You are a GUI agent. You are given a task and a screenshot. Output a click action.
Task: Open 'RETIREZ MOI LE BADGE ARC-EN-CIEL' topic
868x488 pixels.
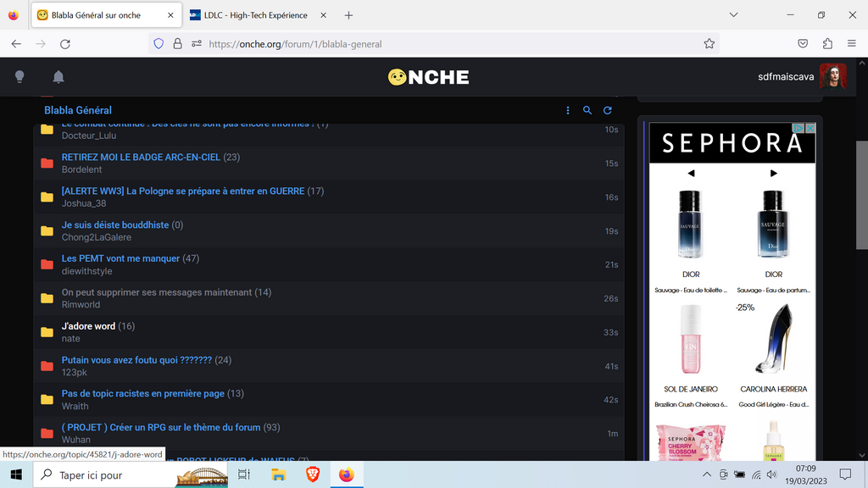141,158
